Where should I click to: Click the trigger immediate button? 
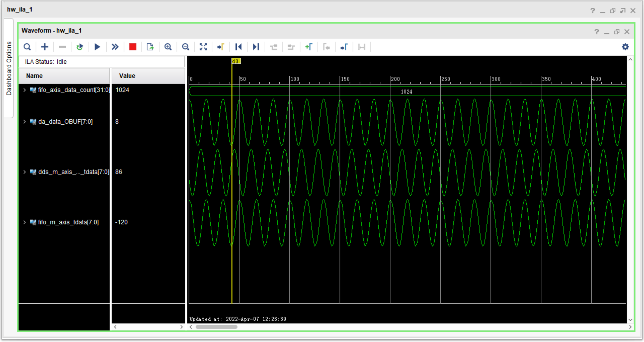point(115,47)
